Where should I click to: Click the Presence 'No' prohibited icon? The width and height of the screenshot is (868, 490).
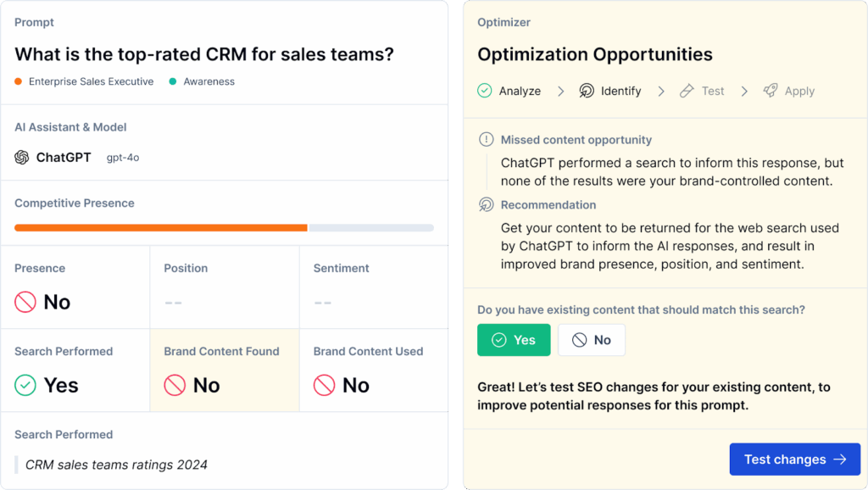coord(25,302)
